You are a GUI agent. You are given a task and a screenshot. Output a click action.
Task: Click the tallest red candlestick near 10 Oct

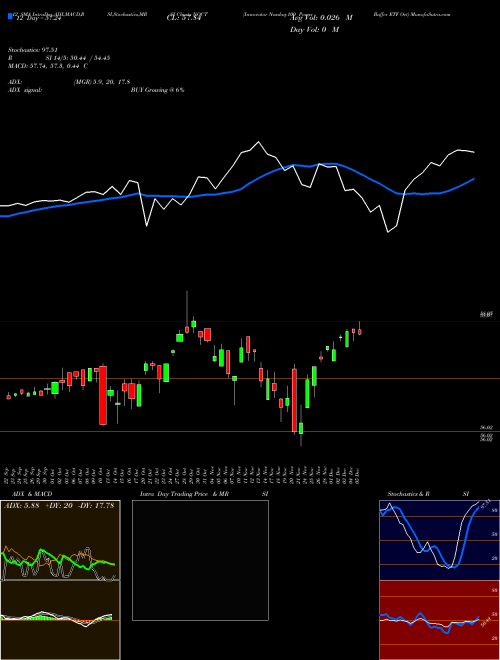coord(103,395)
